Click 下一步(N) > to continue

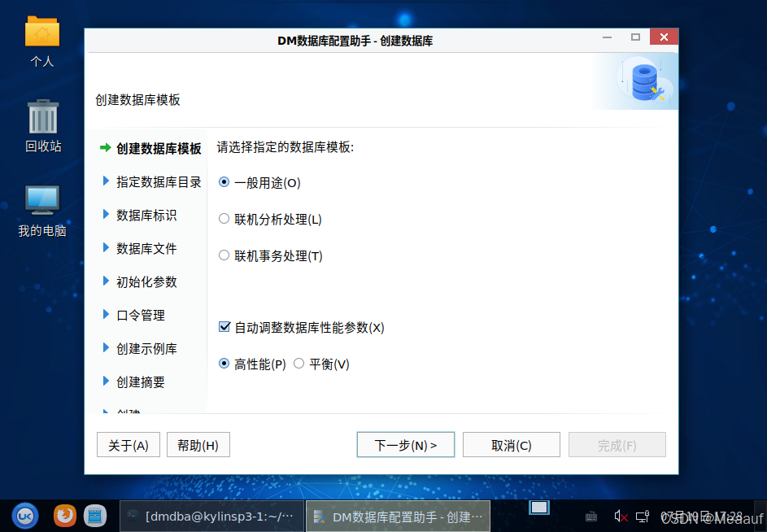406,444
